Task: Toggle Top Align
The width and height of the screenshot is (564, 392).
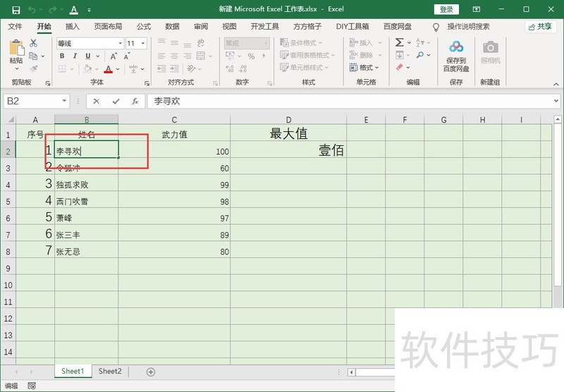Action: tap(162, 43)
